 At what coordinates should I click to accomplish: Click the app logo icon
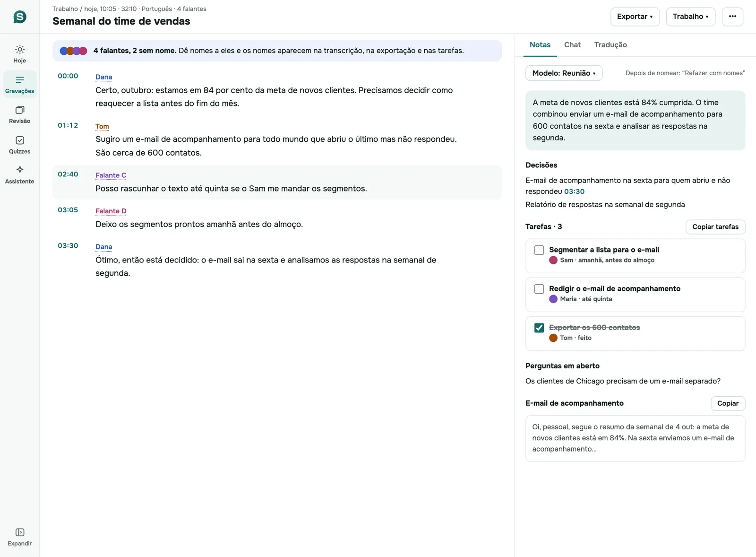pos(20,17)
